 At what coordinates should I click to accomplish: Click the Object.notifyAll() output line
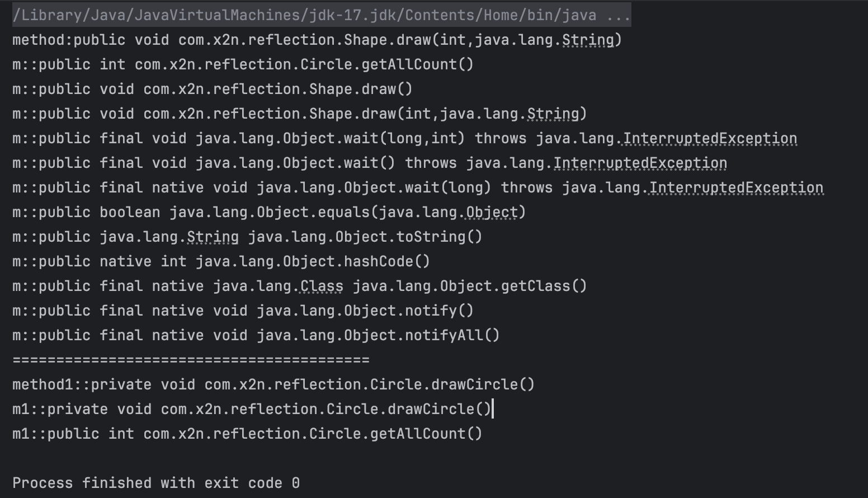pos(256,335)
